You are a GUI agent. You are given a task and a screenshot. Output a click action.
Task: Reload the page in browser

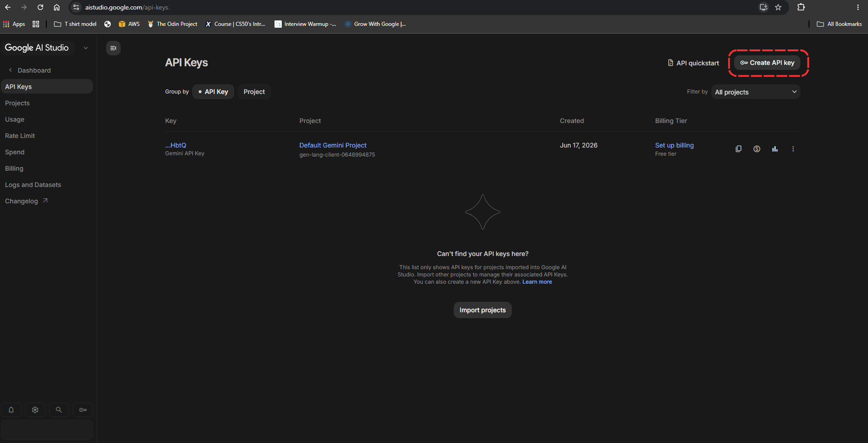tap(40, 7)
